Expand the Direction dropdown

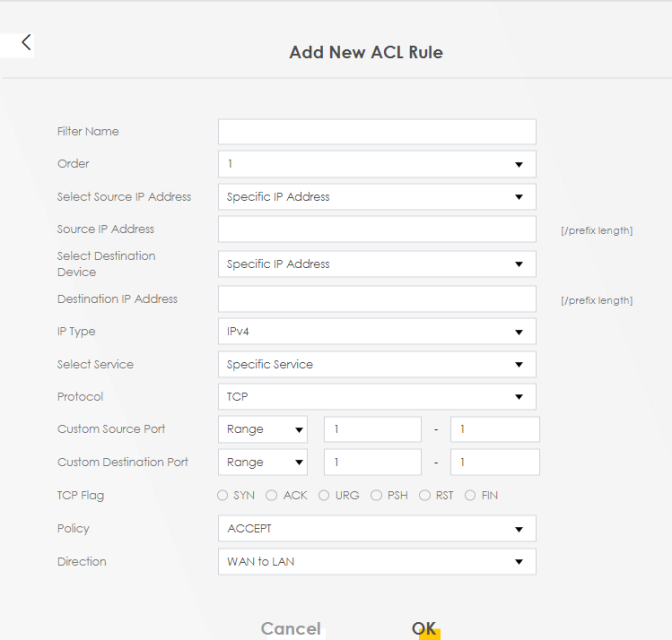point(377,561)
